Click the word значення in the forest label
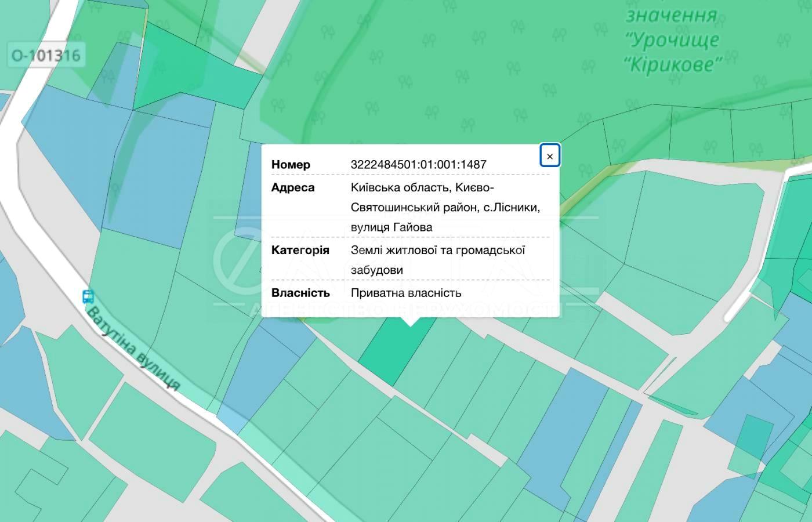The image size is (812, 522). (671, 15)
